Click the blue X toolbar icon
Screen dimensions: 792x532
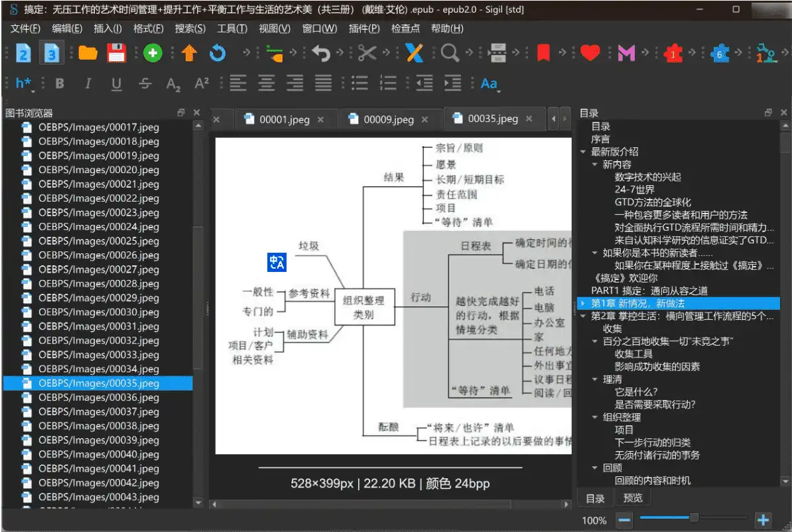(414, 52)
